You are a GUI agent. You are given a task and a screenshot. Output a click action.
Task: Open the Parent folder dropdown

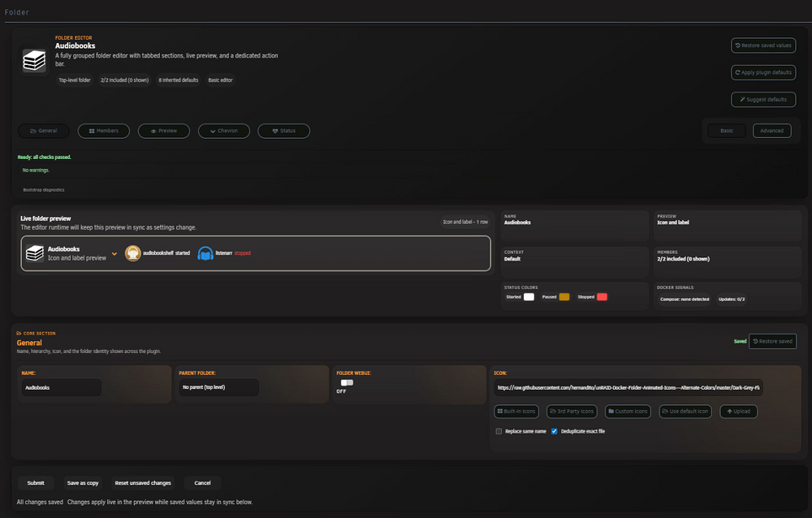218,387
